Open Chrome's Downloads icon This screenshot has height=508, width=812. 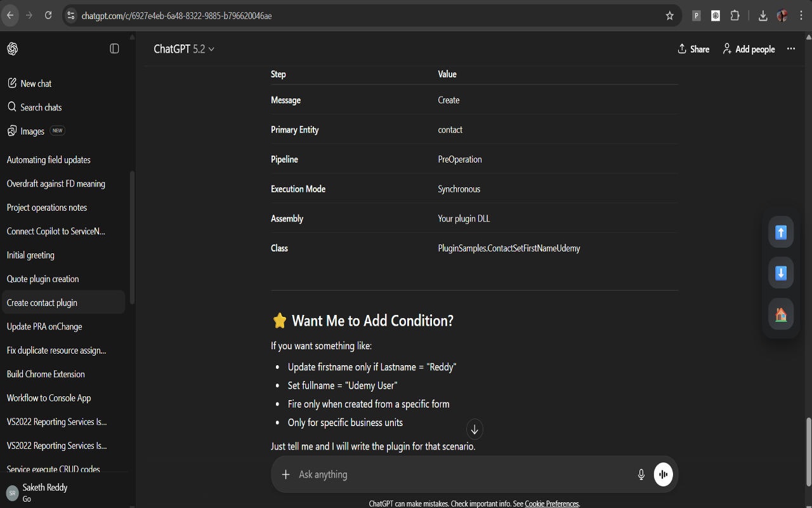tap(763, 15)
